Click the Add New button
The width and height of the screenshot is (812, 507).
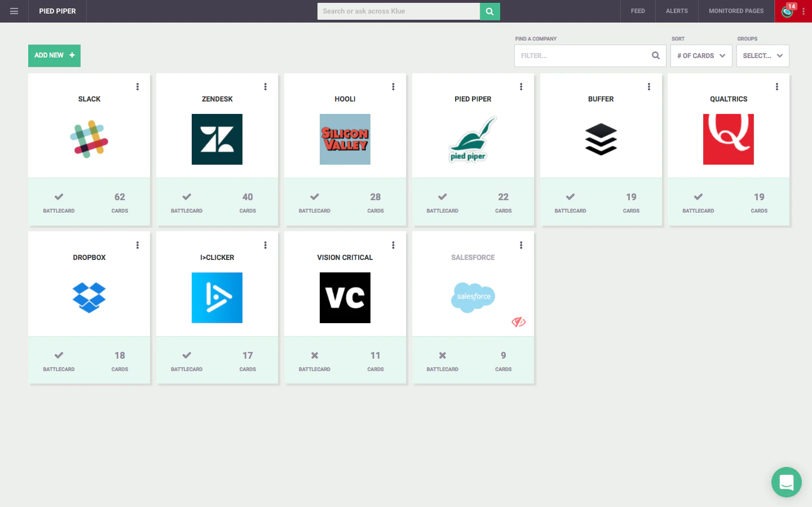(x=54, y=55)
